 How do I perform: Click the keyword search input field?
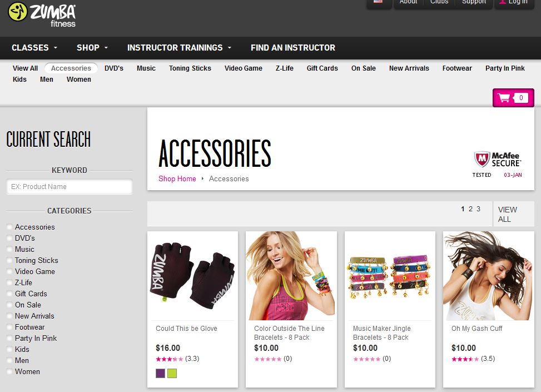point(70,187)
